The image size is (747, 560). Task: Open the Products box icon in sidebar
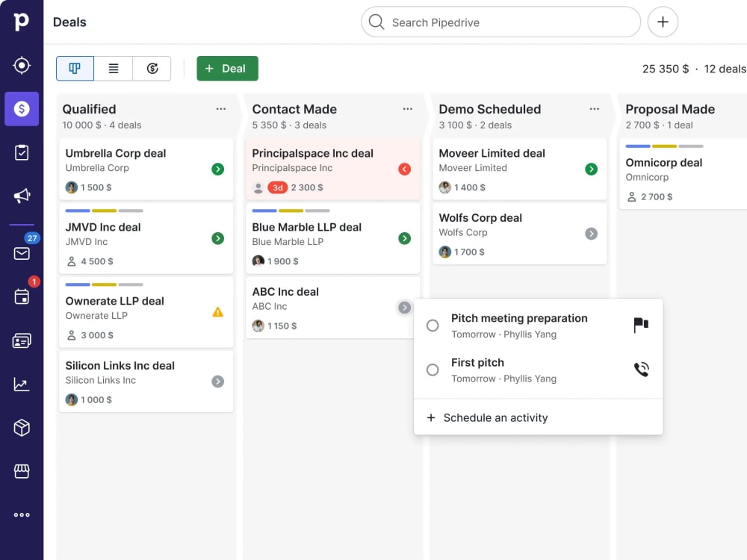click(22, 428)
